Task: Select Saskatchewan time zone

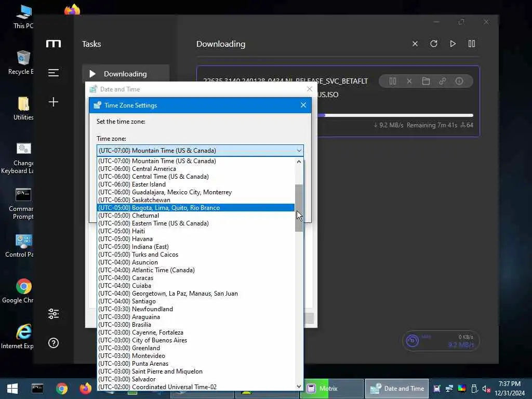Action: point(196,200)
